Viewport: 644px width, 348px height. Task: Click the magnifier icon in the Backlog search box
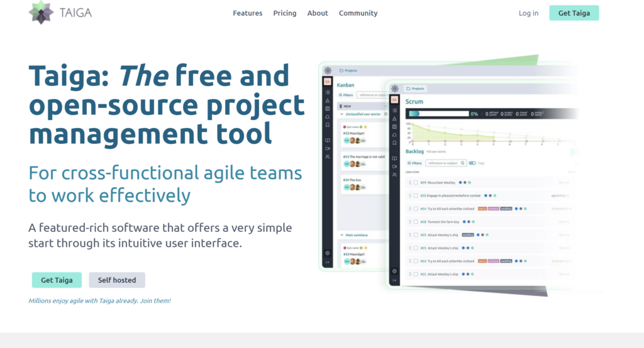463,163
